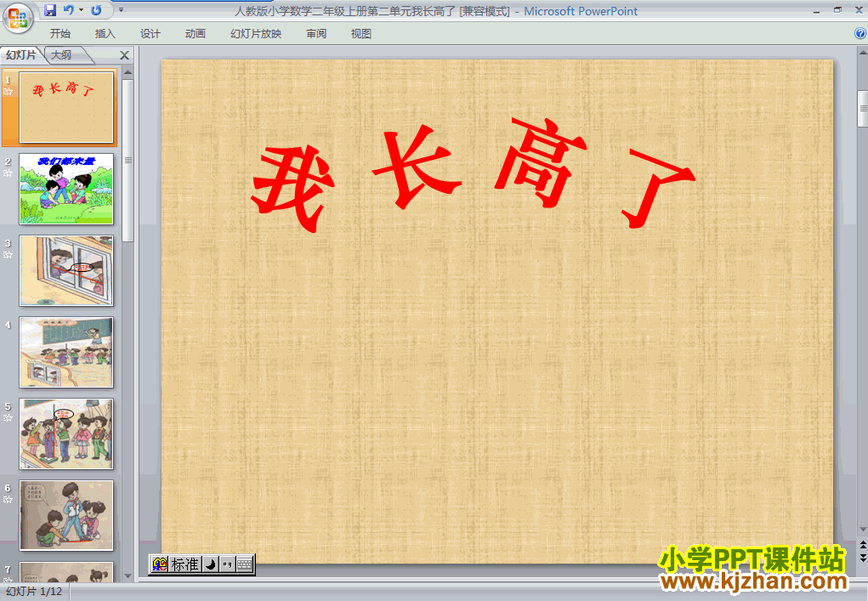The image size is (868, 601).
Task: Click the thumbnail pane scrollbar thumb
Action: coord(128,161)
